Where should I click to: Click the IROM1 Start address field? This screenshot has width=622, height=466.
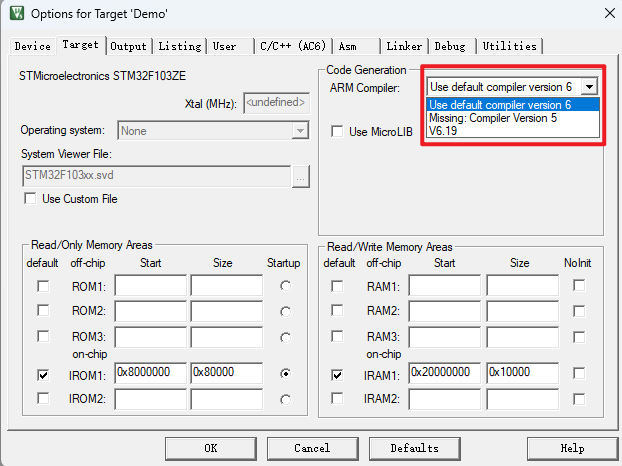click(150, 372)
